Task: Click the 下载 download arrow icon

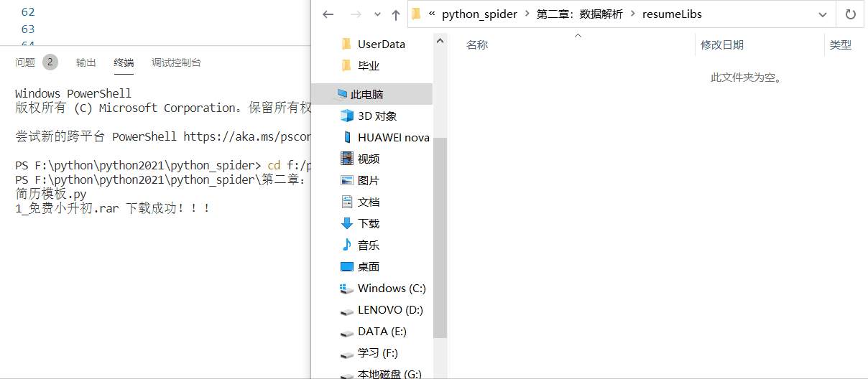Action: tap(347, 223)
